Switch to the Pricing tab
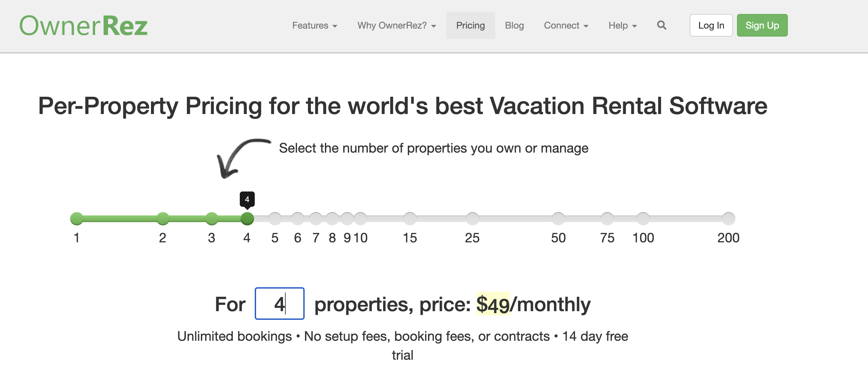The height and width of the screenshot is (376, 868). coord(470,25)
